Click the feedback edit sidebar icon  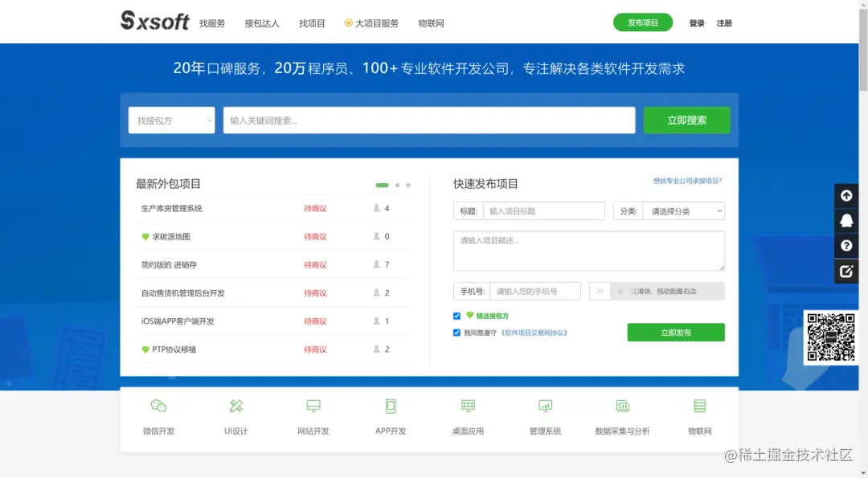(846, 271)
